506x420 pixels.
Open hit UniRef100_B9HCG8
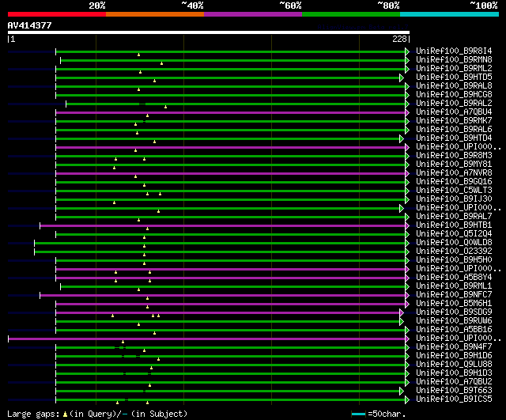pos(454,95)
